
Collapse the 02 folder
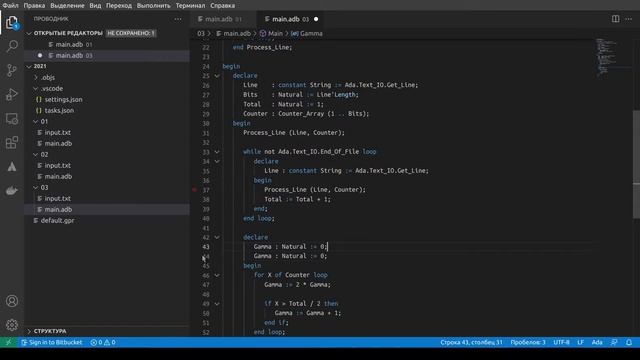tap(36, 154)
